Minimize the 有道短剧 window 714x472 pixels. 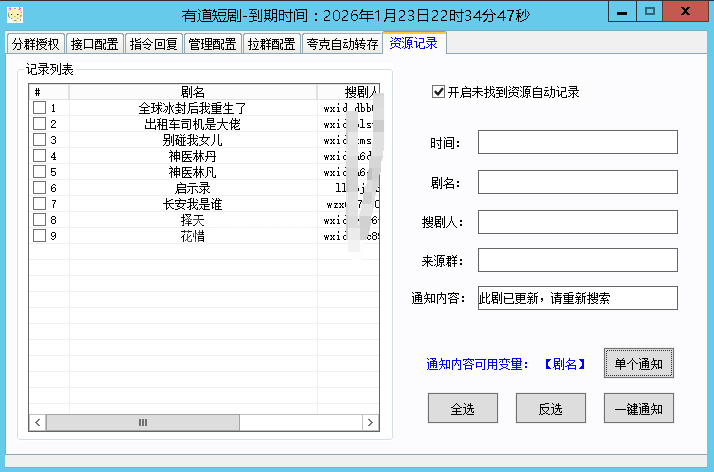[x=622, y=12]
